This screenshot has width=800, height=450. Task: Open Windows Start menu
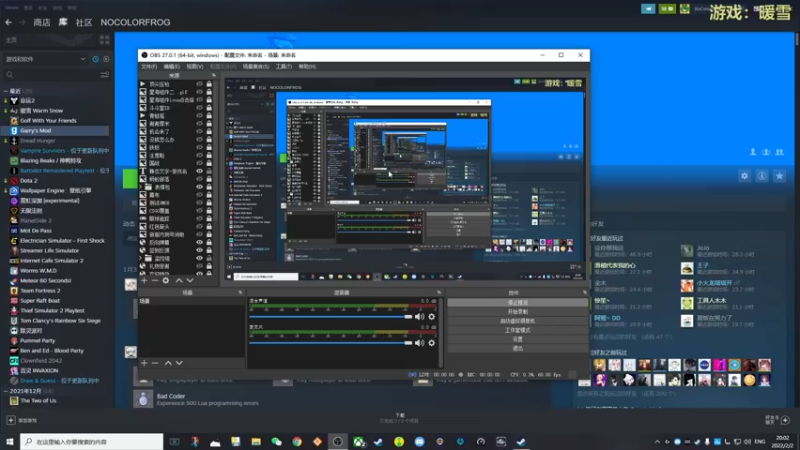(10, 442)
